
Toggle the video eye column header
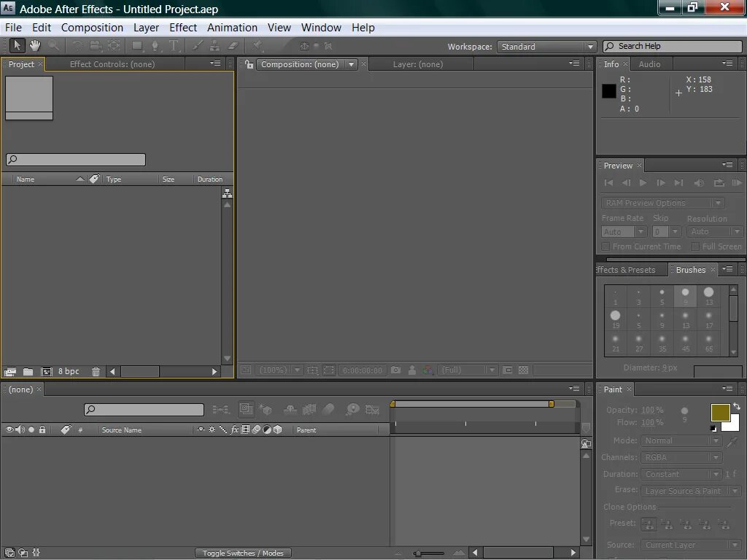pos(9,429)
